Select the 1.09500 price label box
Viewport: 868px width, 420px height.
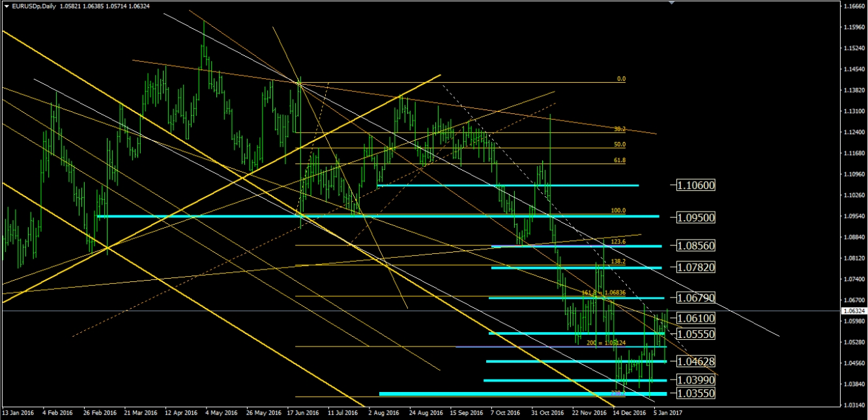coord(696,217)
